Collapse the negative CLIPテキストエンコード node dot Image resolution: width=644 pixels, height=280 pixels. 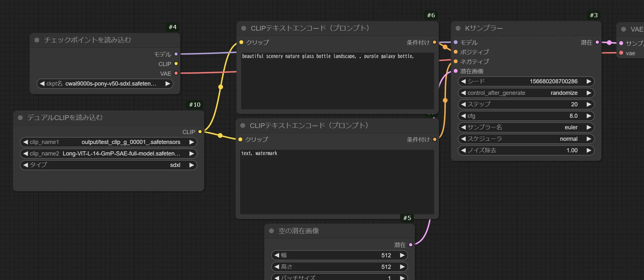[243, 125]
